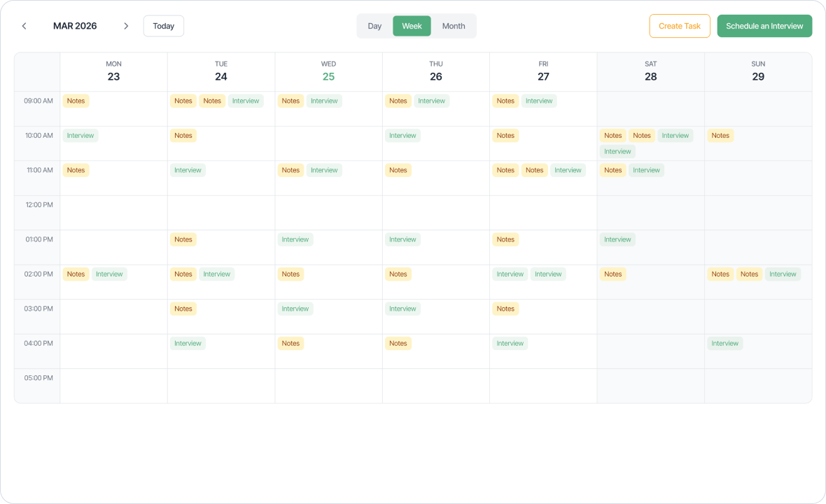Click an empty slot at Friday 12 PM
Screen dimensions: 826x504
[x=543, y=212]
